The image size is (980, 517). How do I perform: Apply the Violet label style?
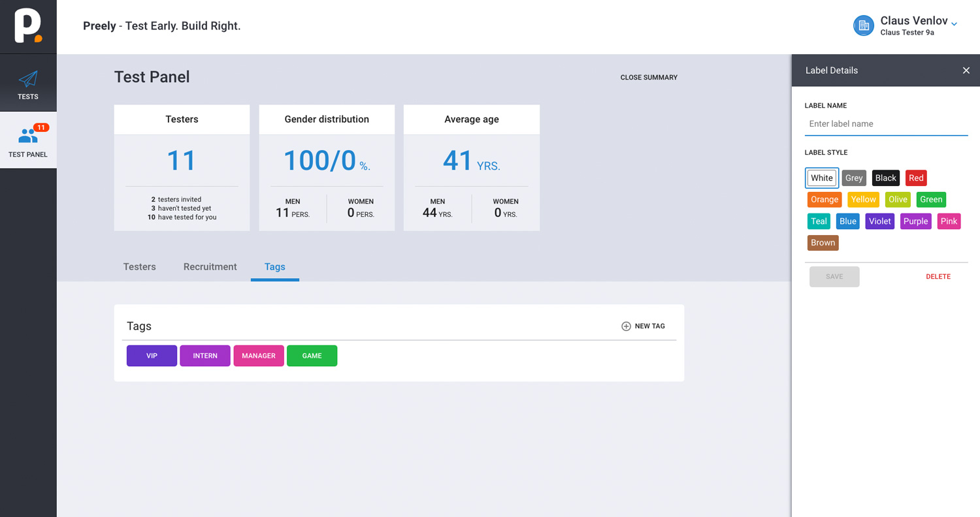click(880, 221)
